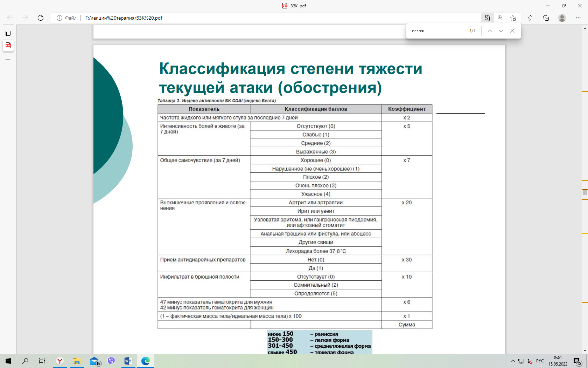Open the Collections panel
Screen dimensions: 588x368
(546, 18)
